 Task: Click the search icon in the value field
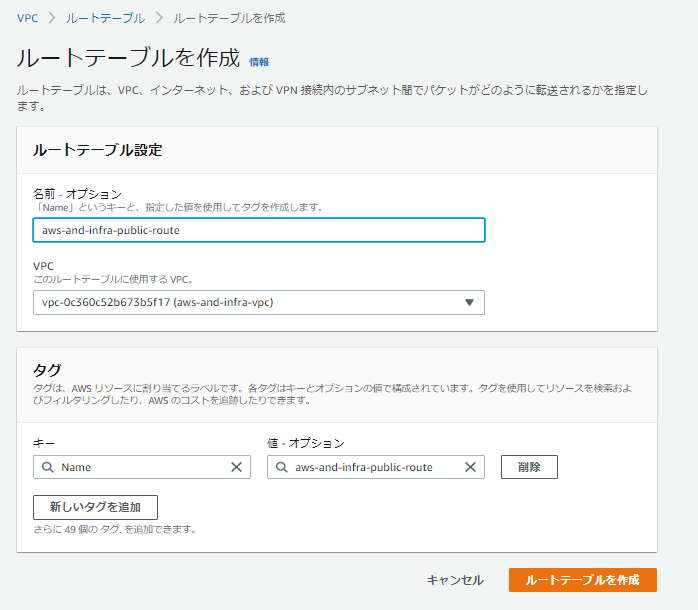[x=281, y=467]
